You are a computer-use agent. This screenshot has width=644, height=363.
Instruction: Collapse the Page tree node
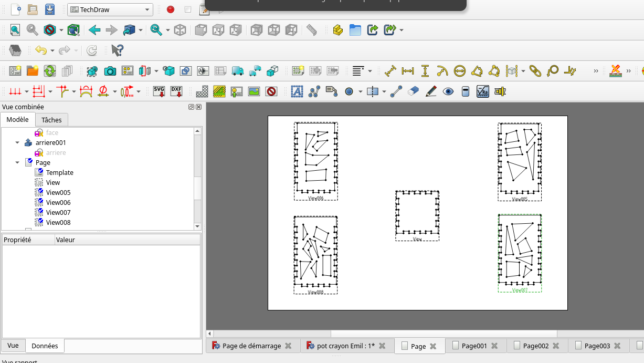pyautogui.click(x=18, y=163)
